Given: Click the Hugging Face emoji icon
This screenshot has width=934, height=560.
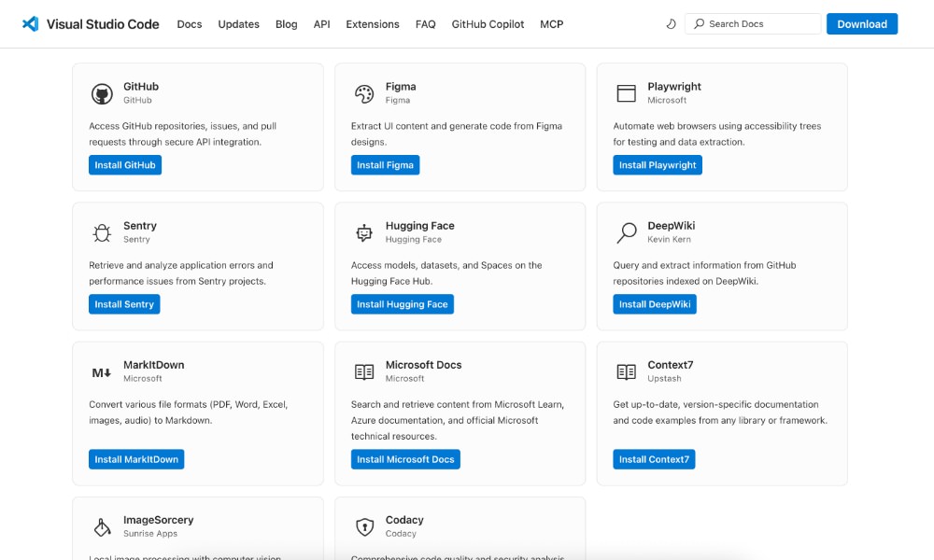Looking at the screenshot, I should tap(365, 231).
